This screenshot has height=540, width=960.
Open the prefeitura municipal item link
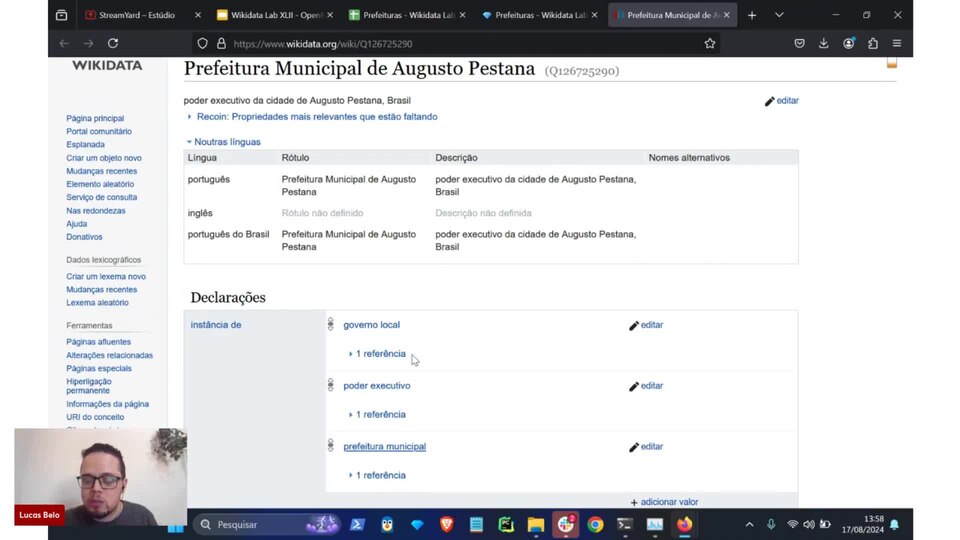coord(384,446)
